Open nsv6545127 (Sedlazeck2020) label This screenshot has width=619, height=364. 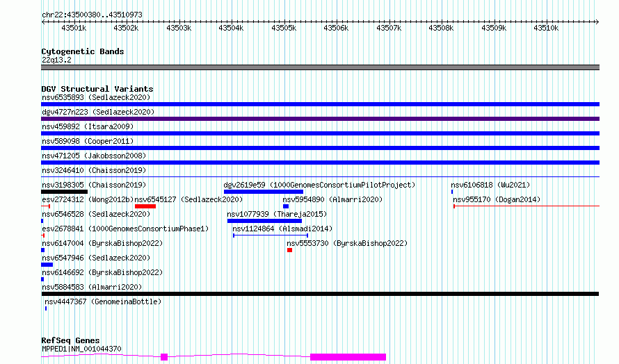[188, 199]
